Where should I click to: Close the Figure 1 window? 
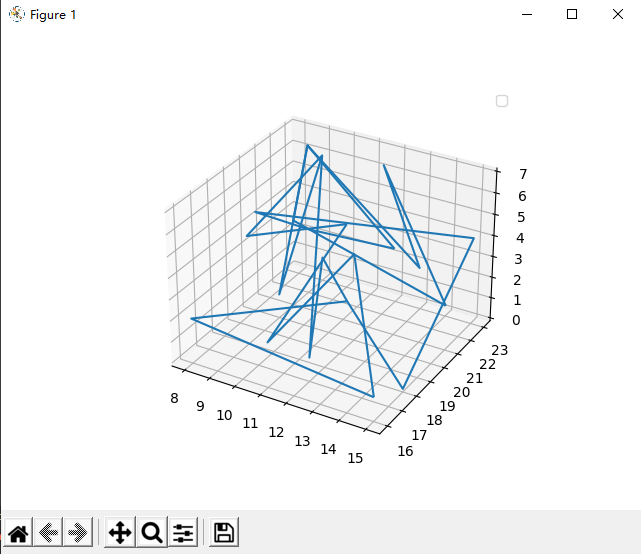[618, 14]
